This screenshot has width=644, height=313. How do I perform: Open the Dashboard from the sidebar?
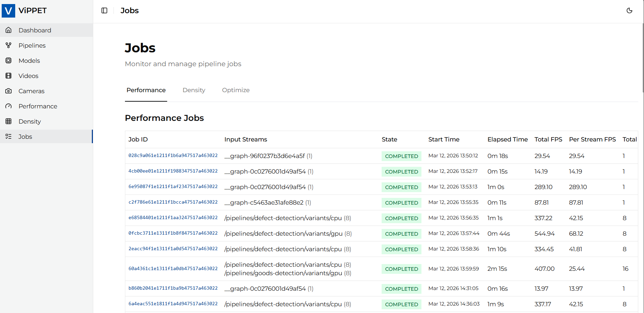pyautogui.click(x=35, y=30)
